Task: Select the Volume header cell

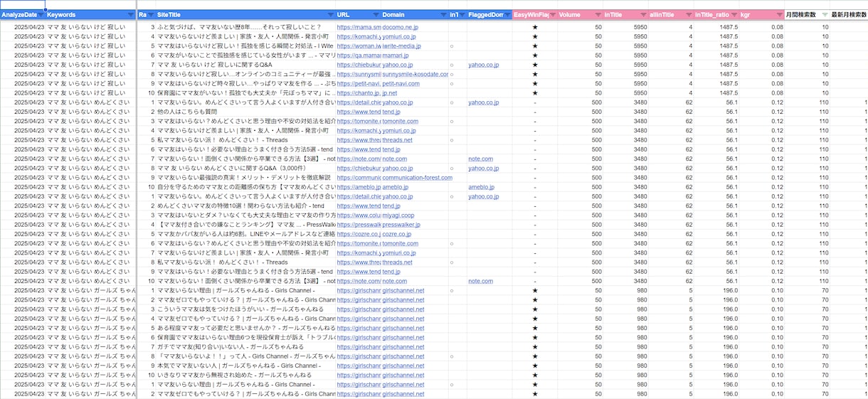Action: 579,15
